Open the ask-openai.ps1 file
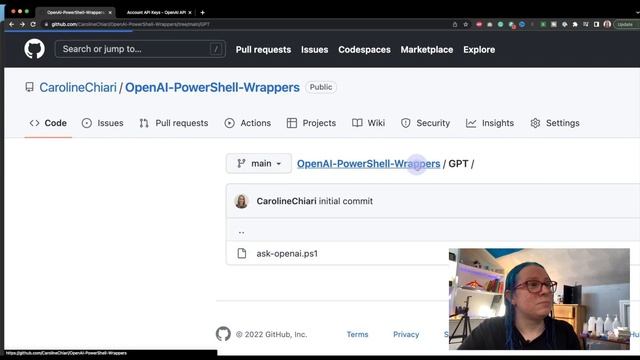The image size is (640, 360). tap(287, 253)
